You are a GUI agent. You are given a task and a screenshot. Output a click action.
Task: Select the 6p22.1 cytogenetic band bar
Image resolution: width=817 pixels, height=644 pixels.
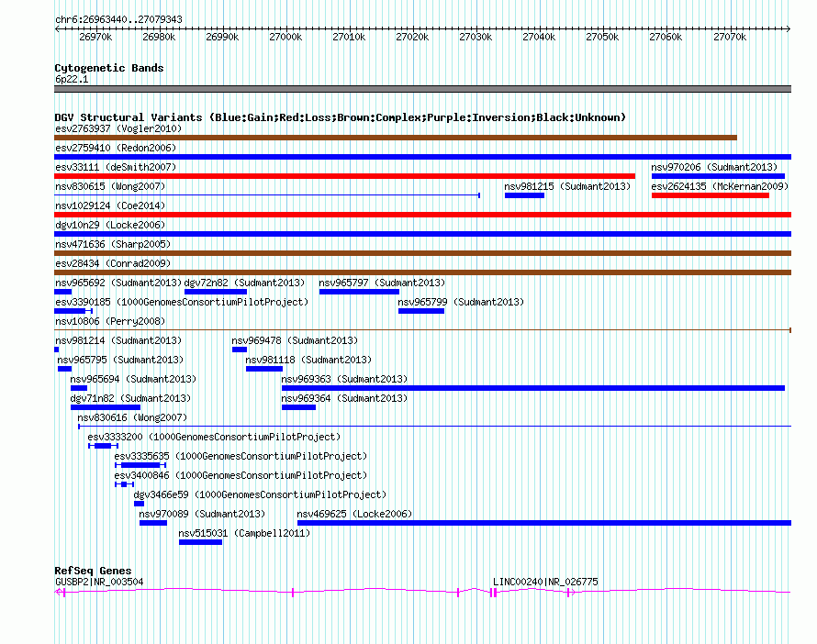point(422,89)
